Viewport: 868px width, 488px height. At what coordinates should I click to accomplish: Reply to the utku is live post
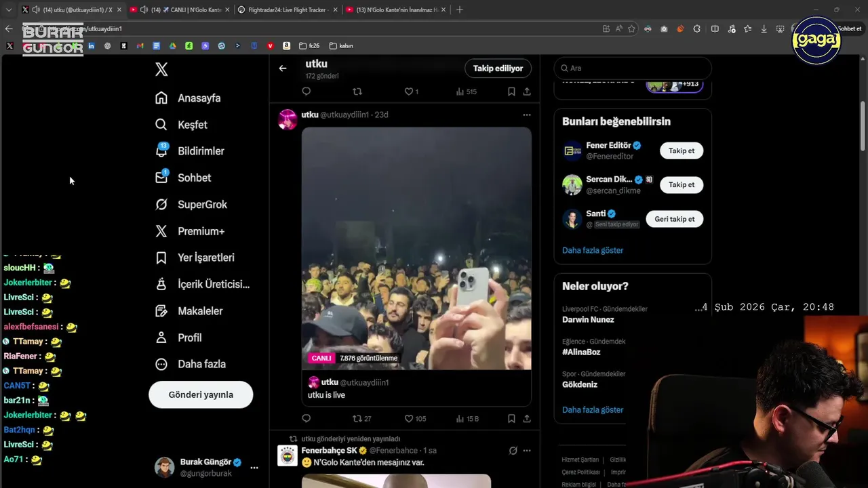pyautogui.click(x=307, y=419)
